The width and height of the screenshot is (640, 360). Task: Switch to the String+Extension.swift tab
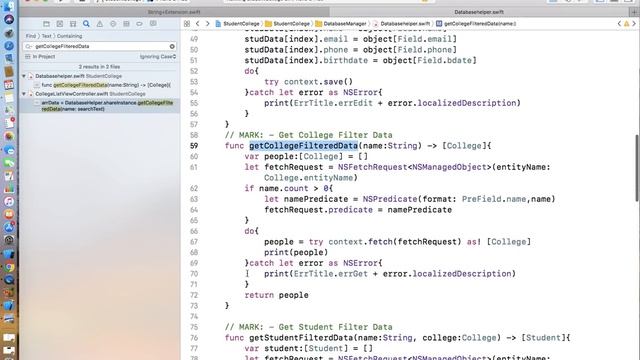[x=174, y=12]
